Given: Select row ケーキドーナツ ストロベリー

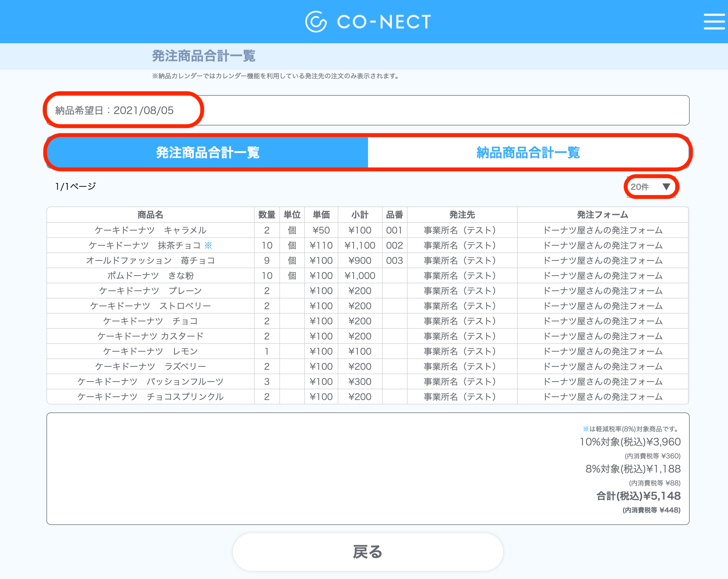Looking at the screenshot, I should 367,306.
